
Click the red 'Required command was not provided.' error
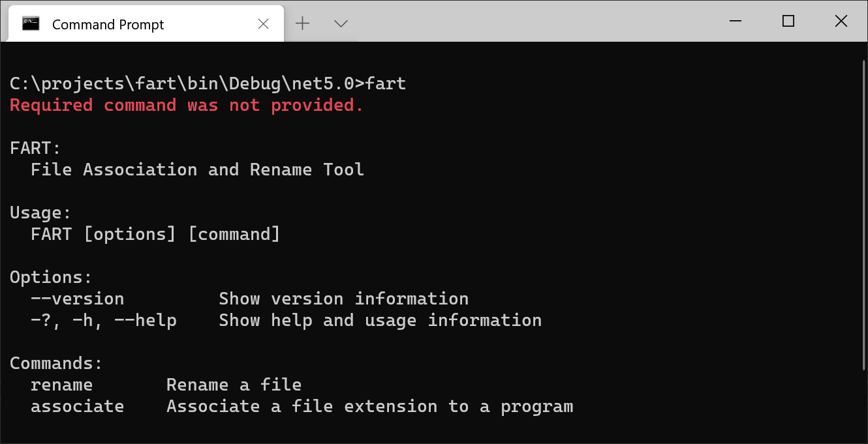(x=187, y=105)
